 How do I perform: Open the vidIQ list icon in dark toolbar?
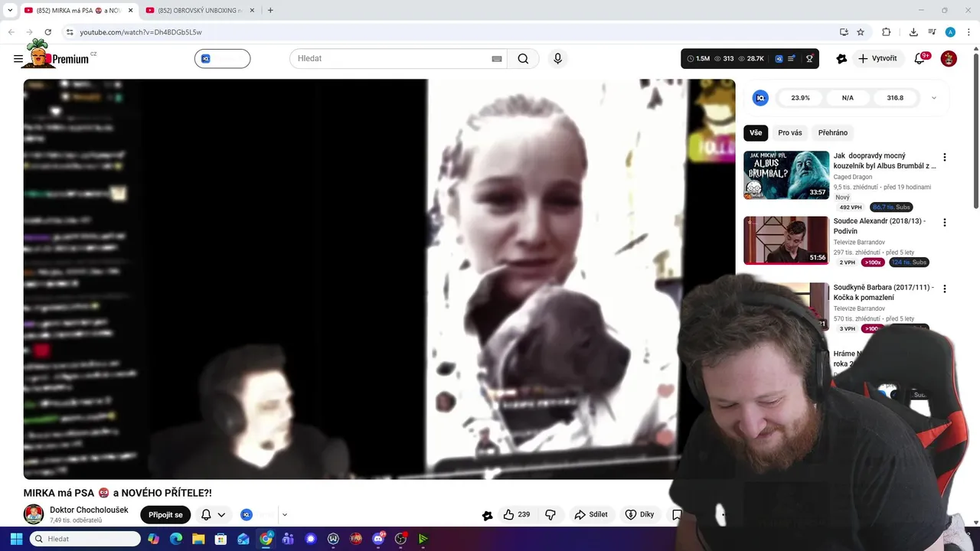point(792,59)
